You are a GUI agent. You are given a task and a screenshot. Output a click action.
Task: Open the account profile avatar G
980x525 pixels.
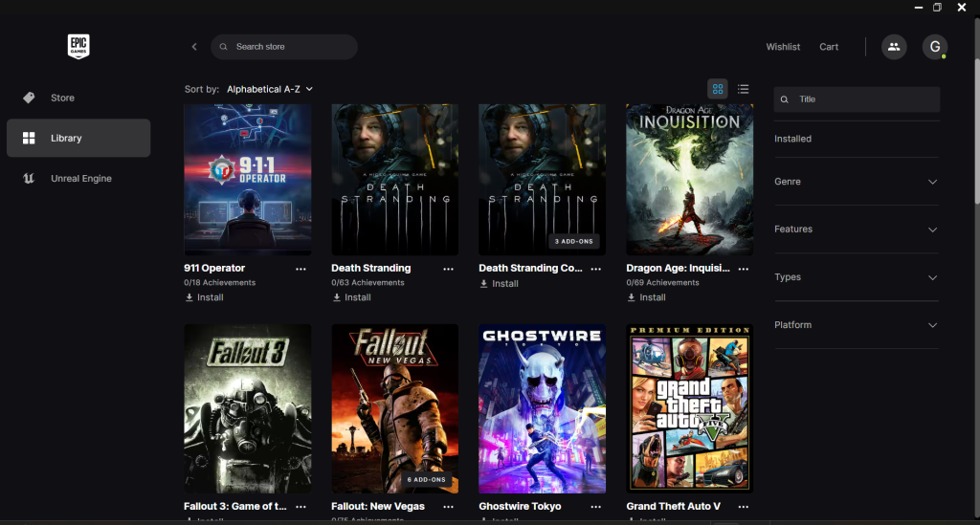pos(934,47)
